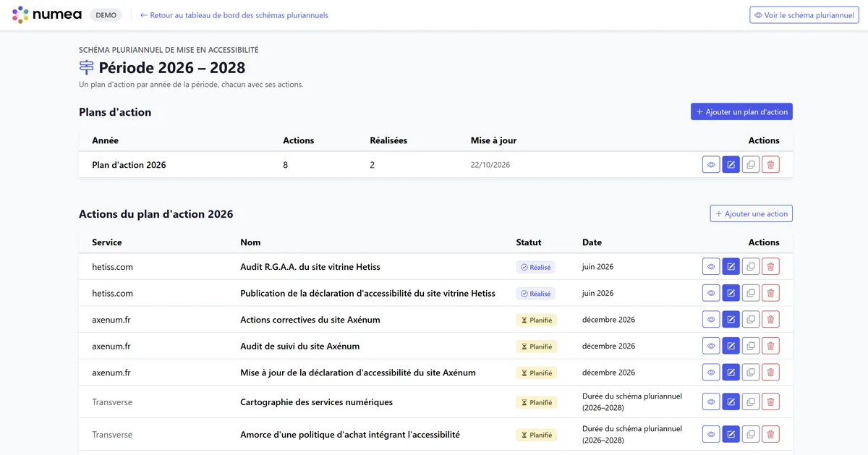Duplicate the Publication de la déclaration Hetiss action
Viewport: 868px width, 455px height.
point(751,293)
